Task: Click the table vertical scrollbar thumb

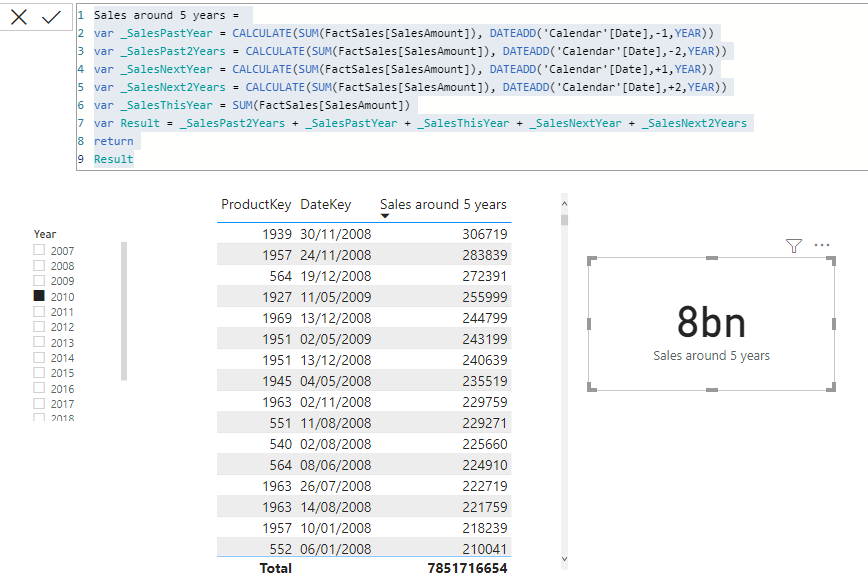Action: point(564,220)
